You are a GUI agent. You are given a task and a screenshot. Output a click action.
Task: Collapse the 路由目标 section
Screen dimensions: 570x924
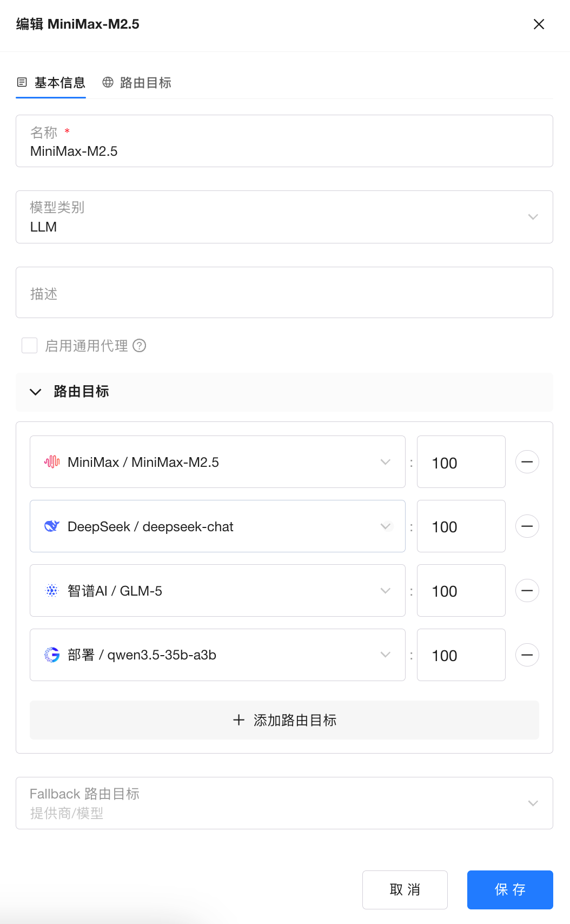pyautogui.click(x=36, y=392)
